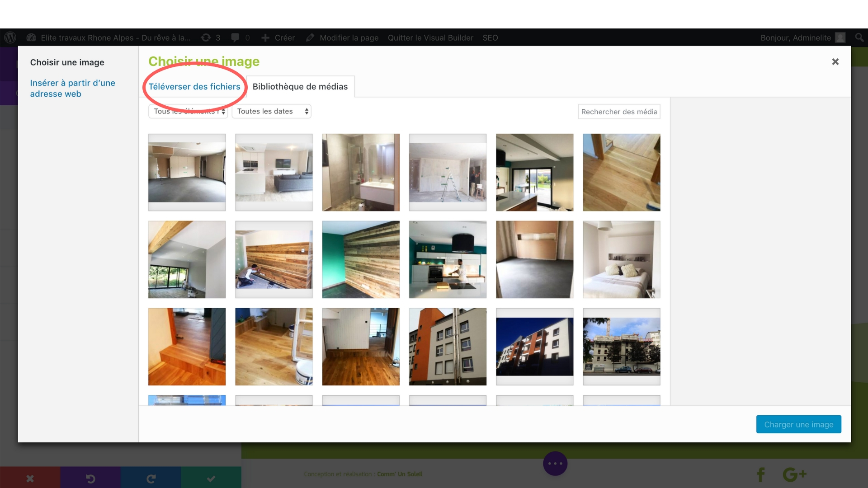Select empty room with cabinets thumbnail

[x=187, y=172]
